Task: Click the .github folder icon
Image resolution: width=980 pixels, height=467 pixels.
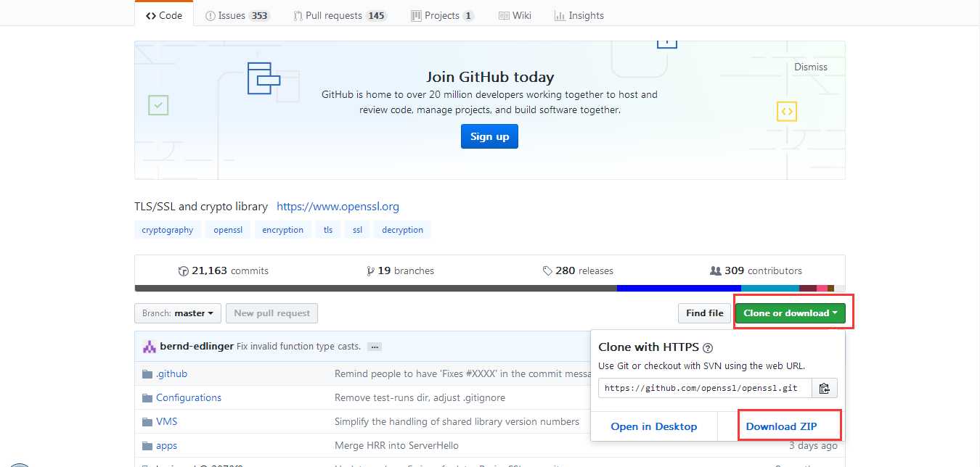Action: (147, 373)
